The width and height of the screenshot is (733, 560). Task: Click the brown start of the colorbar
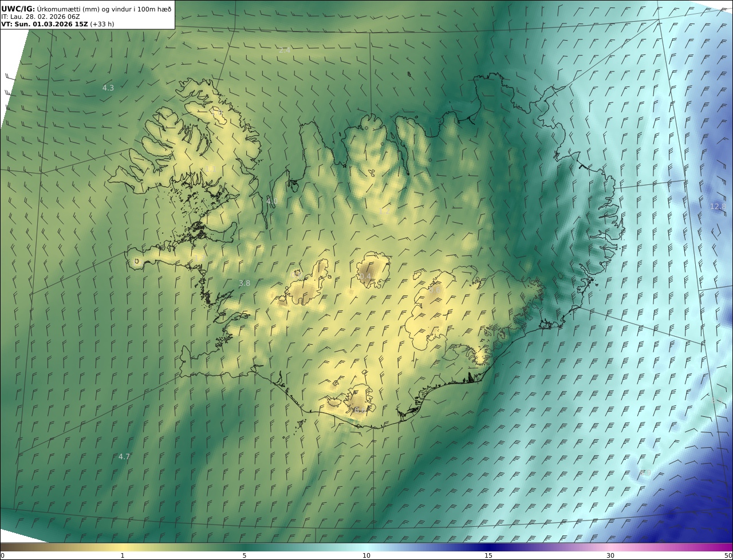9,547
